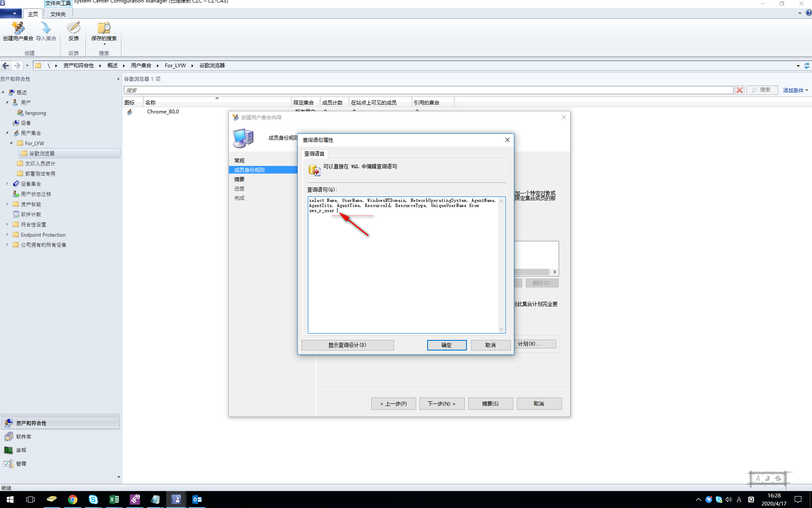This screenshot has height=508, width=812.
Task: Select the 文印人员统计 folder
Action: click(x=40, y=163)
